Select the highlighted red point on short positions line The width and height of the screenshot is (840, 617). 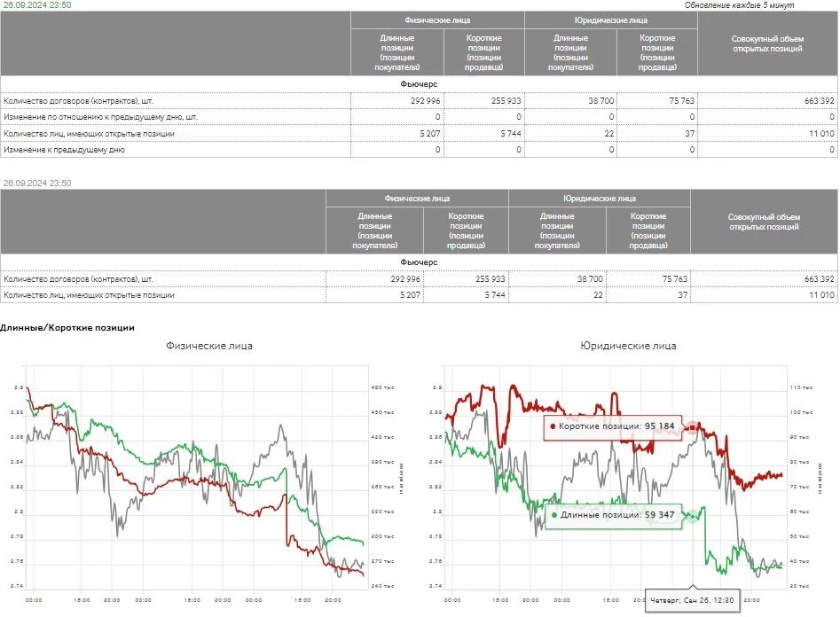693,427
